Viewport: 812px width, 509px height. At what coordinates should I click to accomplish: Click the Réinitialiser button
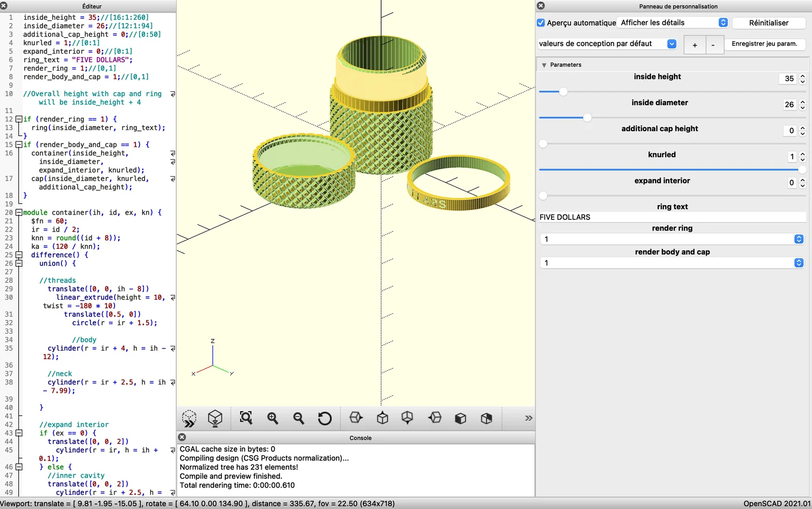pyautogui.click(x=768, y=23)
